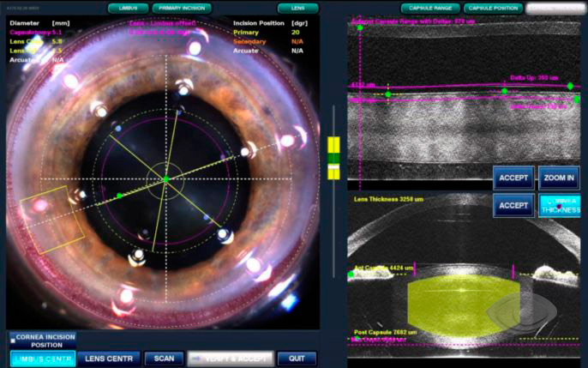Toggle the CORNEA INCISION POSITION checkbox
Image resolution: width=588 pixels, height=368 pixels.
point(13,341)
